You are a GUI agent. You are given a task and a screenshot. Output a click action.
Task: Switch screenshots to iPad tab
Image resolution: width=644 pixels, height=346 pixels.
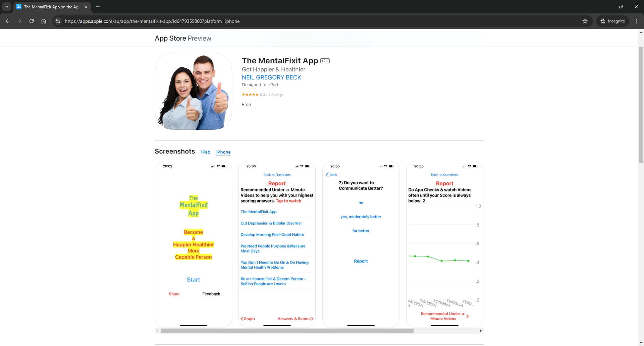click(206, 152)
